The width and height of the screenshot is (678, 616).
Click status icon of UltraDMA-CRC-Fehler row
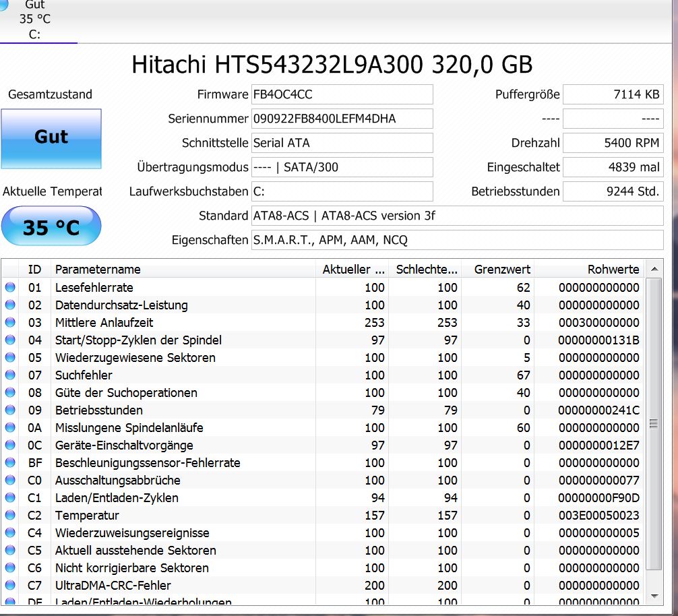[x=10, y=585]
